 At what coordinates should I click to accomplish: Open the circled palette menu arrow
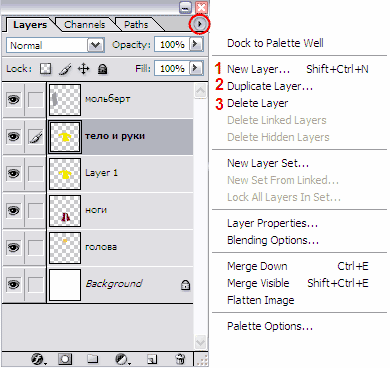click(199, 24)
